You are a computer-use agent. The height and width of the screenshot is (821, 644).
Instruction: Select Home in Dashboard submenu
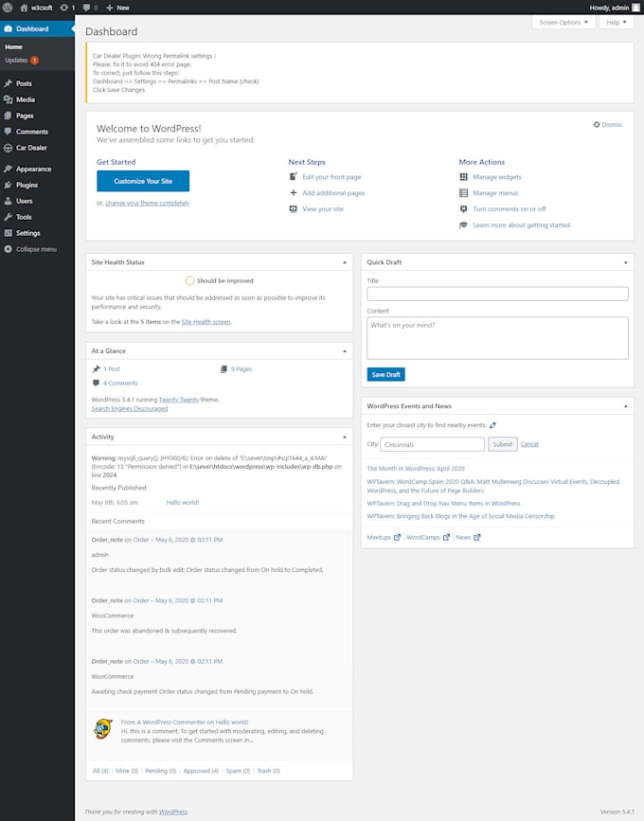pyautogui.click(x=13, y=47)
